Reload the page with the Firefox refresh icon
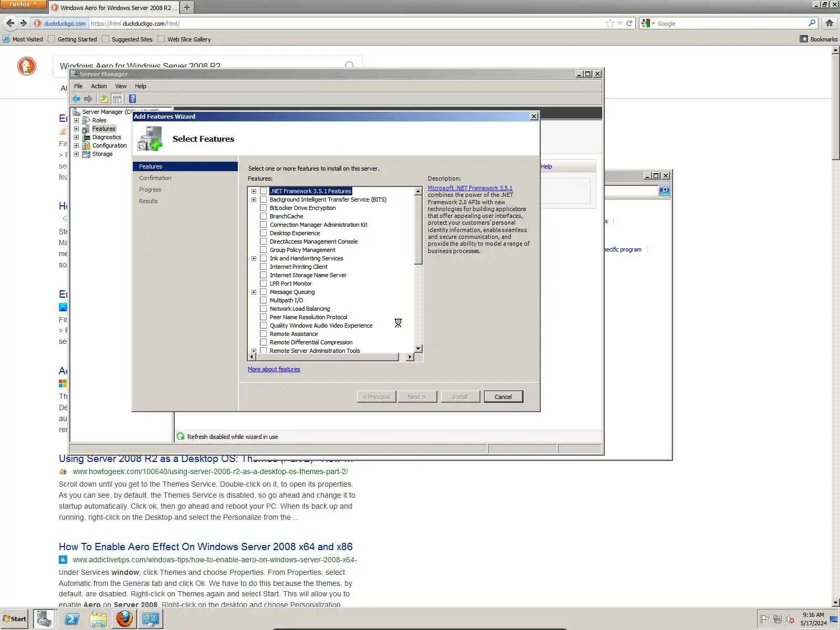Viewport: 840px width, 630px height. (x=629, y=23)
